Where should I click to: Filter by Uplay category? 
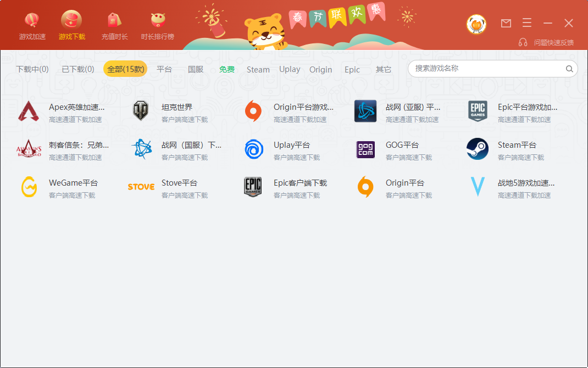[290, 69]
